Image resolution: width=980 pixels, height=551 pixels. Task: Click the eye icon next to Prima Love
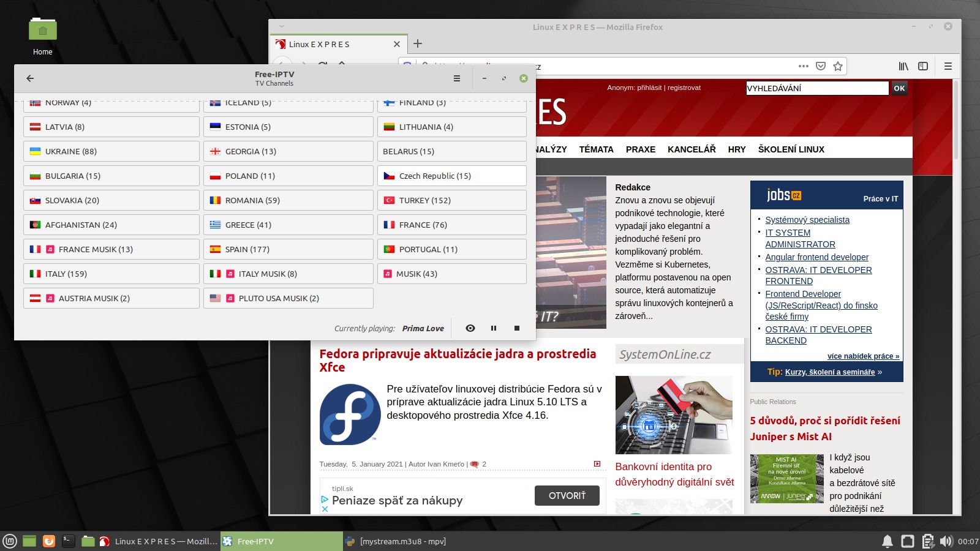470,328
